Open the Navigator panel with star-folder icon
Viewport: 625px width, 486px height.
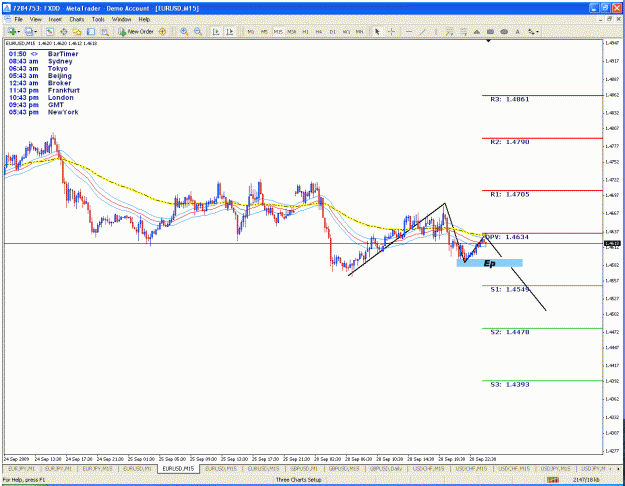point(77,31)
